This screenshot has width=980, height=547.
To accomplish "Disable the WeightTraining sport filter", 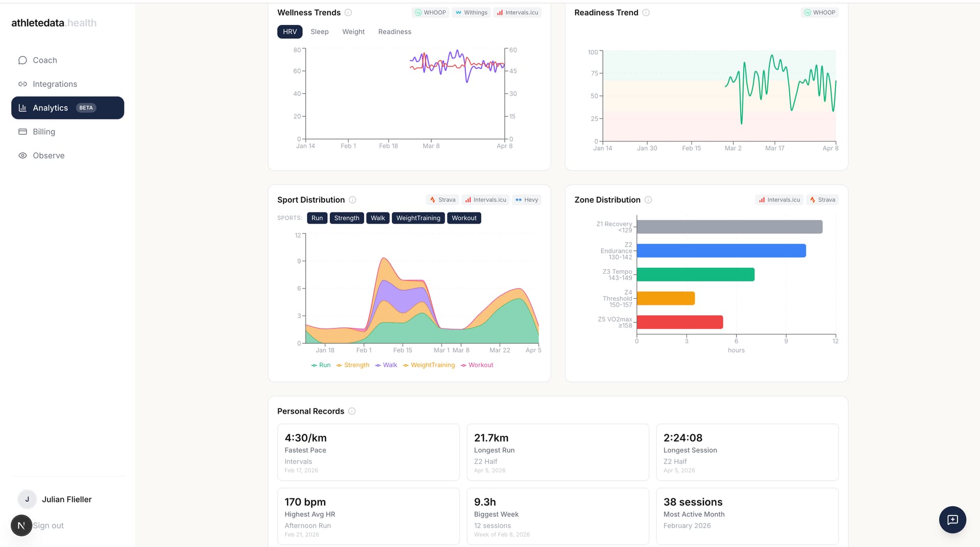I will 418,218.
